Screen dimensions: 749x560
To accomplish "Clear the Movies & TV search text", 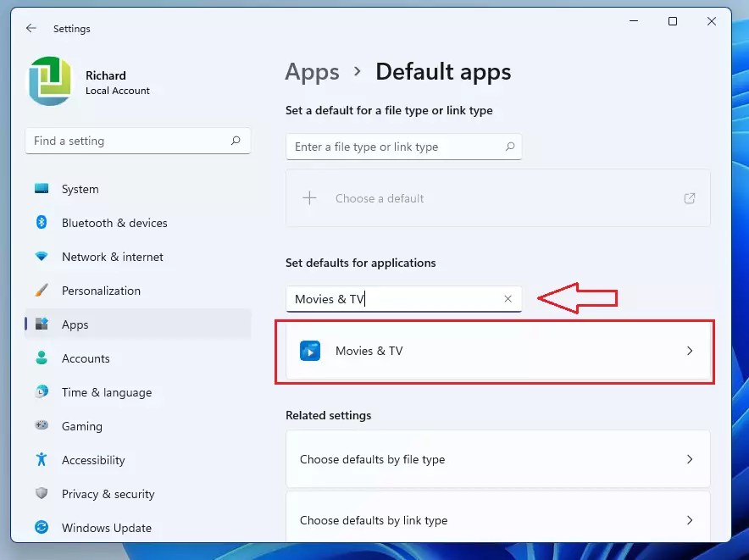I will 508,298.
